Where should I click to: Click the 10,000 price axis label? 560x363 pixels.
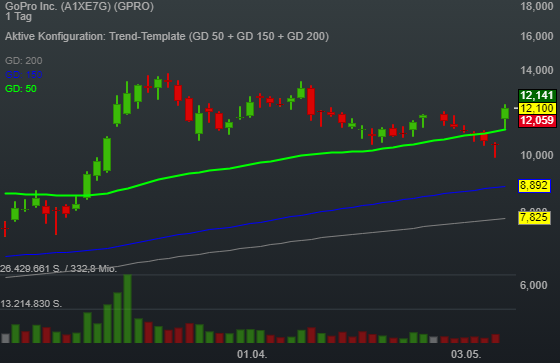click(x=537, y=155)
